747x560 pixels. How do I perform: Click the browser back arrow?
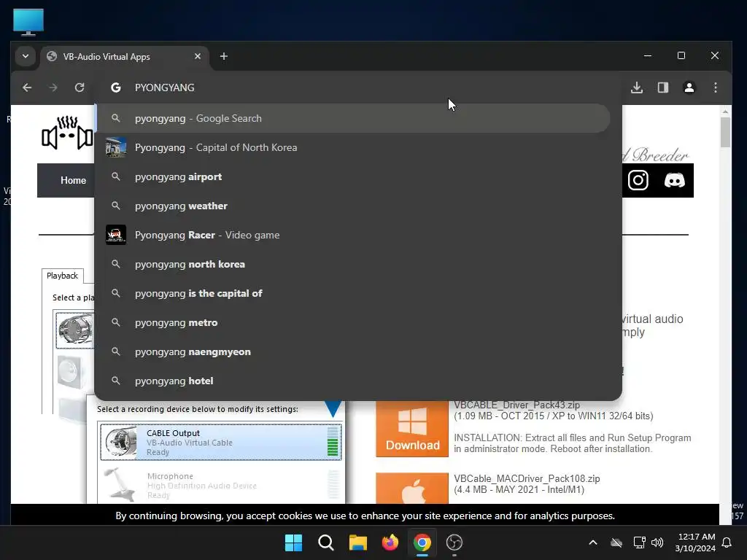point(27,87)
